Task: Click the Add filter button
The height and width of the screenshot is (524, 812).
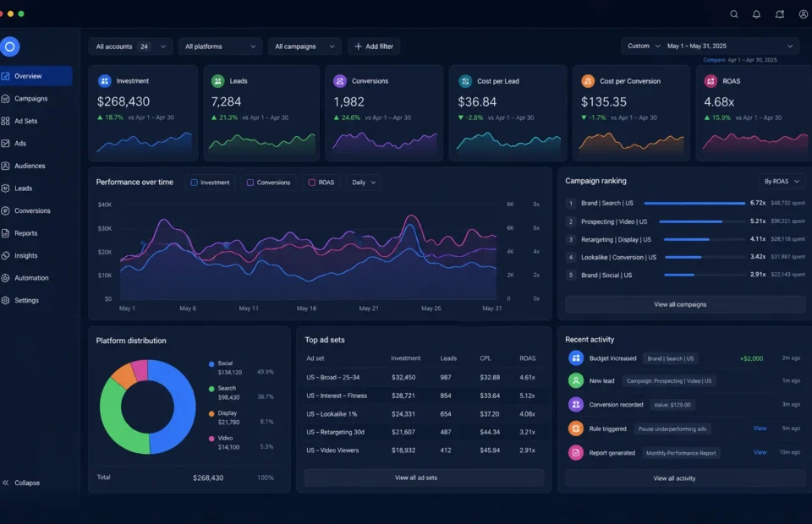Action: click(x=374, y=46)
